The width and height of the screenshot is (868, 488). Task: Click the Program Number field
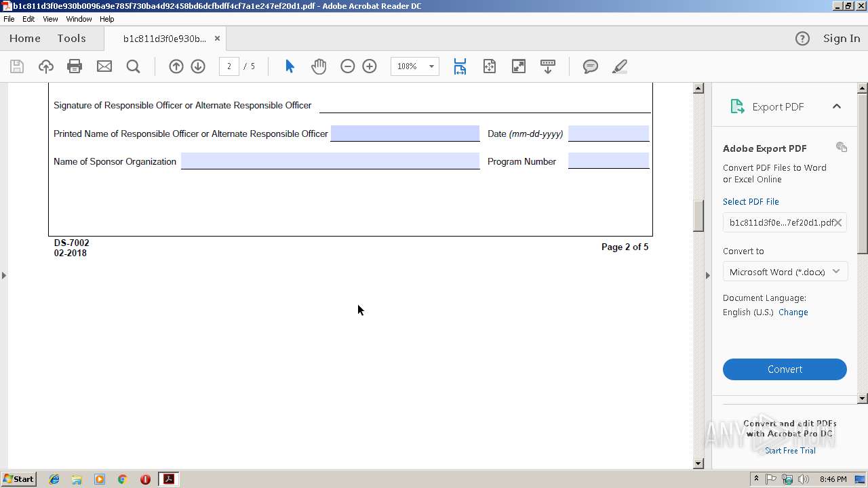point(608,161)
